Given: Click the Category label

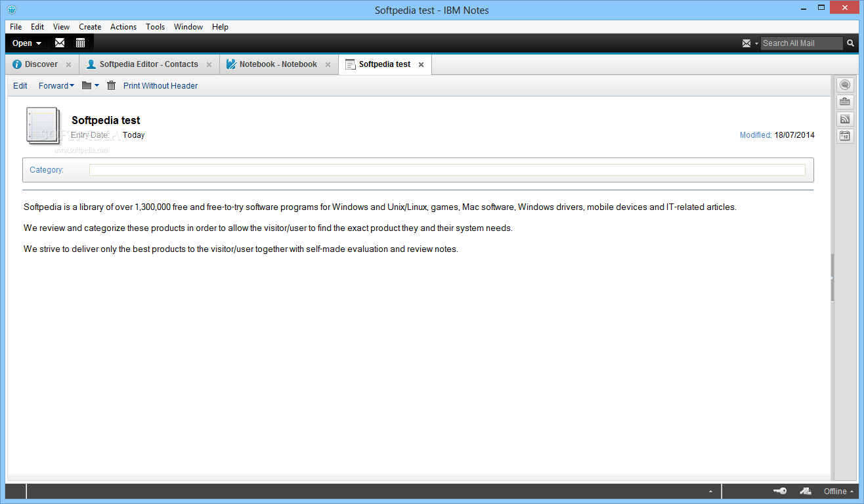Looking at the screenshot, I should 47,169.
